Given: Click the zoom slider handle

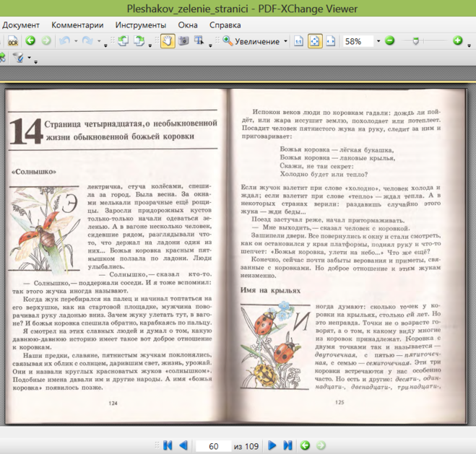Looking at the screenshot, I should pos(415,41).
